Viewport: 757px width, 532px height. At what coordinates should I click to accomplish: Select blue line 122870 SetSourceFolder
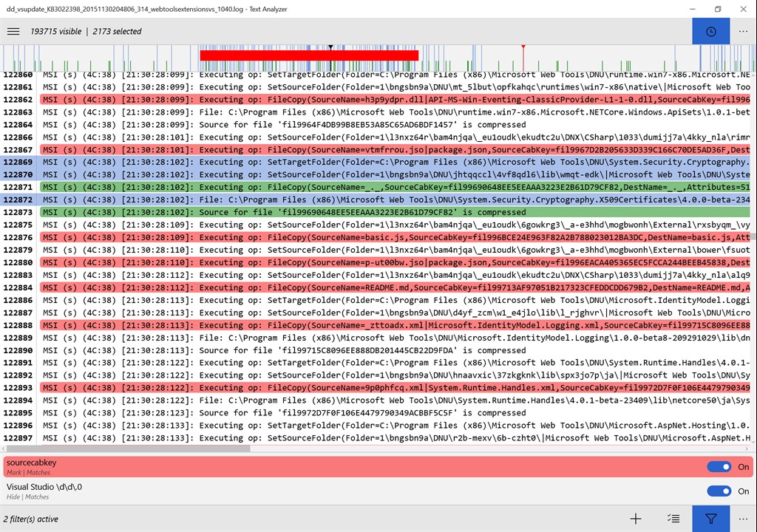click(x=376, y=175)
